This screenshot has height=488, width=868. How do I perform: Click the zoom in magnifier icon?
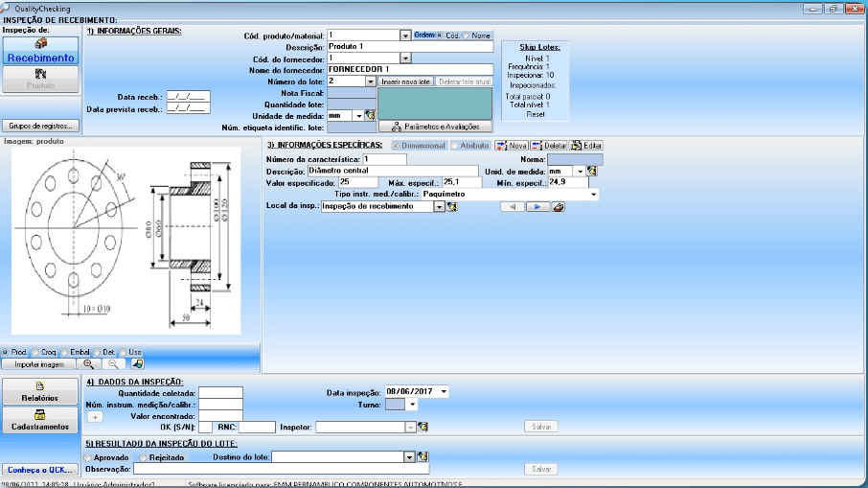(89, 364)
